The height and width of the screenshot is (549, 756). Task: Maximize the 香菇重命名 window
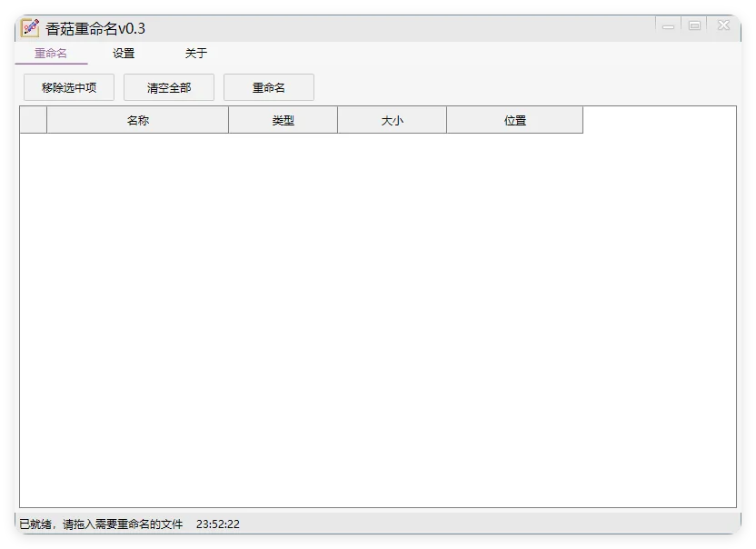coord(695,25)
